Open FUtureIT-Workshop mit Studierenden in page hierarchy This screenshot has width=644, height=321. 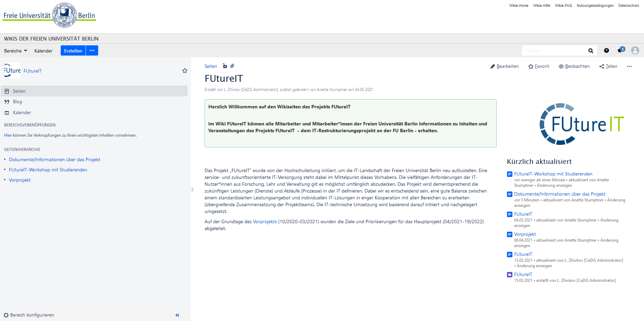pyautogui.click(x=48, y=170)
